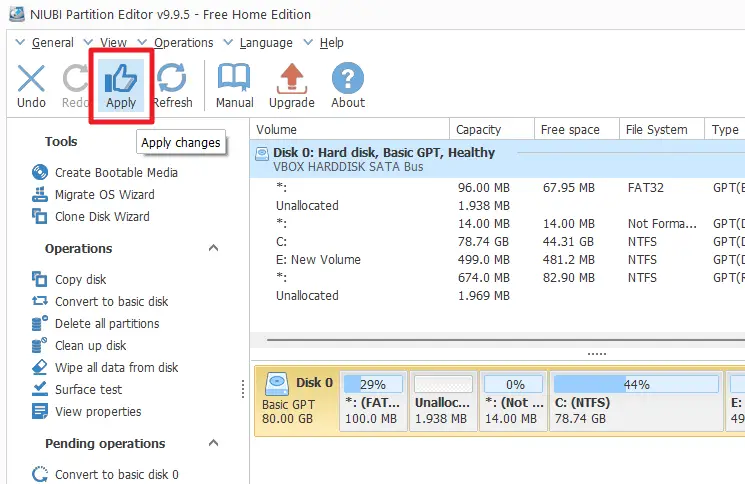The height and width of the screenshot is (484, 745).
Task: Sort by the Capacity column header
Action: [x=492, y=130]
